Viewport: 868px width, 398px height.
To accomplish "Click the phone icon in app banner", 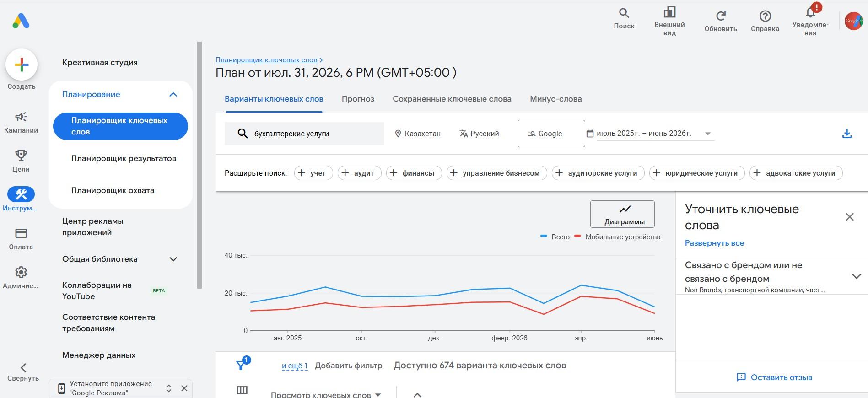I will (x=61, y=388).
